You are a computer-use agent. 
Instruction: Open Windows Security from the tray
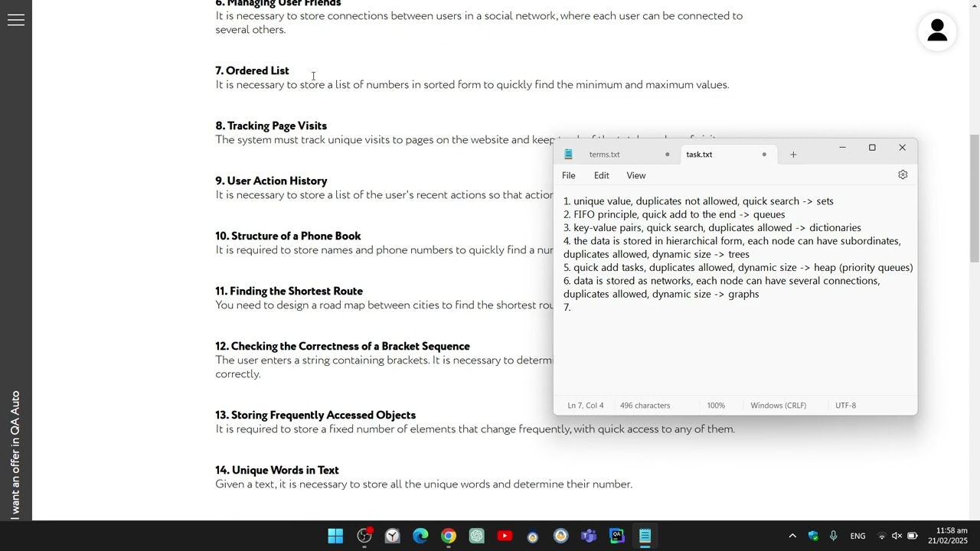click(x=813, y=536)
